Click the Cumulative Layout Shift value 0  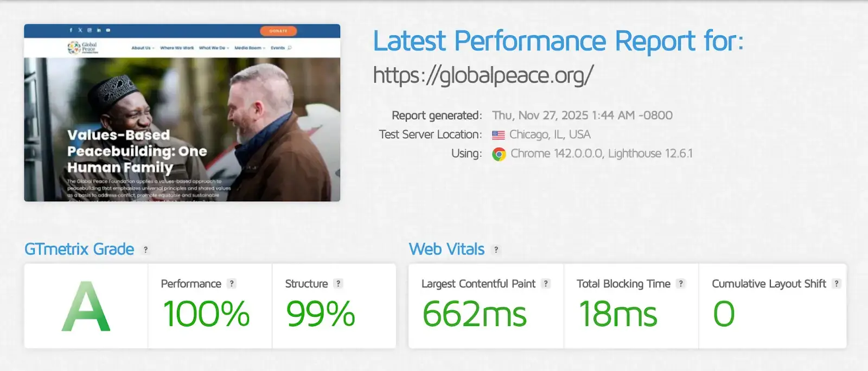coord(724,314)
